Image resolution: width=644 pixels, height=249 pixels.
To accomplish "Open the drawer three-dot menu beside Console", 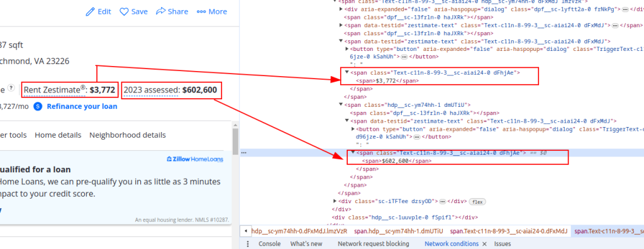I will click(x=248, y=244).
